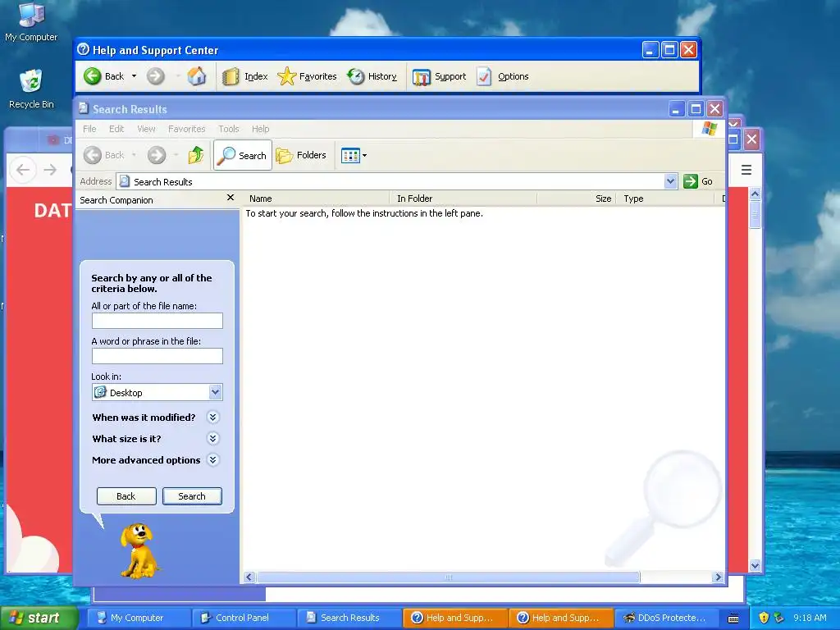Switch to My Computer taskbar item
This screenshot has height=630, width=840.
pos(137,618)
